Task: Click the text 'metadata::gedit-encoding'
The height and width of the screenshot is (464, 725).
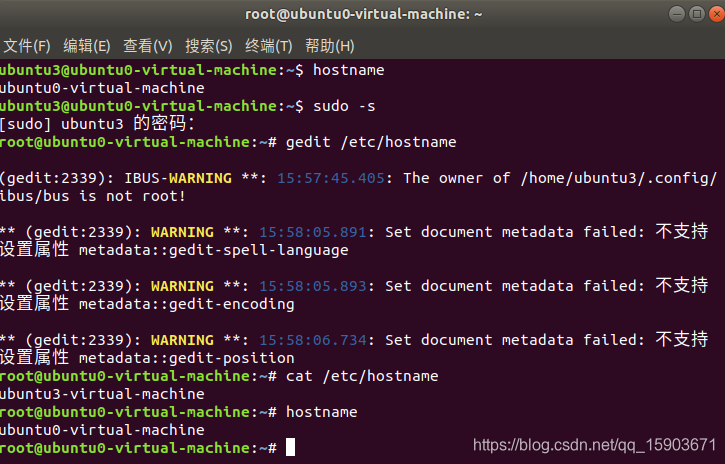Action: [187, 305]
